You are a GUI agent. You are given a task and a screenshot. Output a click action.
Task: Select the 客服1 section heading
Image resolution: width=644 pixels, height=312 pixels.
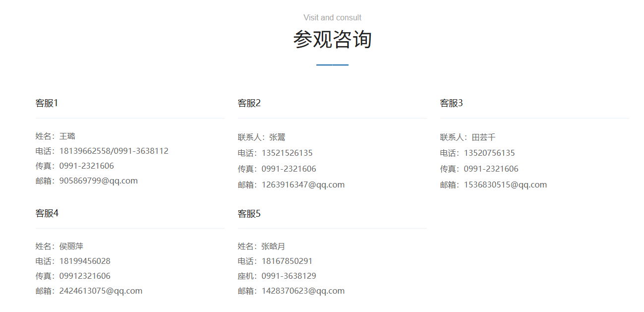click(x=47, y=103)
